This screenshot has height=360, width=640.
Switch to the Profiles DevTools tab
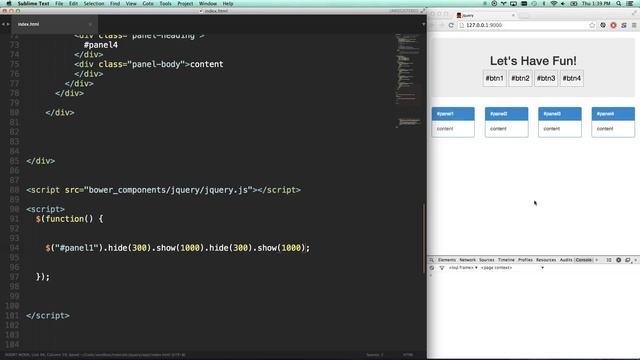coord(525,260)
